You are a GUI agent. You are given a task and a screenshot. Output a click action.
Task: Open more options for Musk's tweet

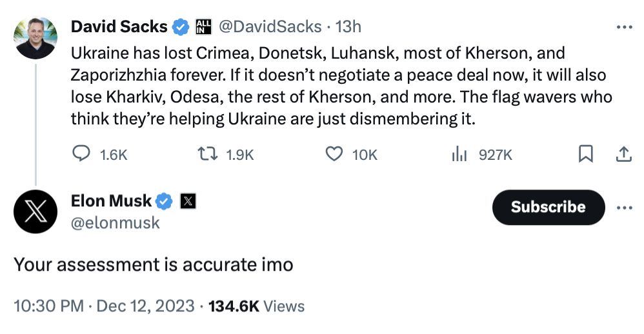[x=624, y=208]
